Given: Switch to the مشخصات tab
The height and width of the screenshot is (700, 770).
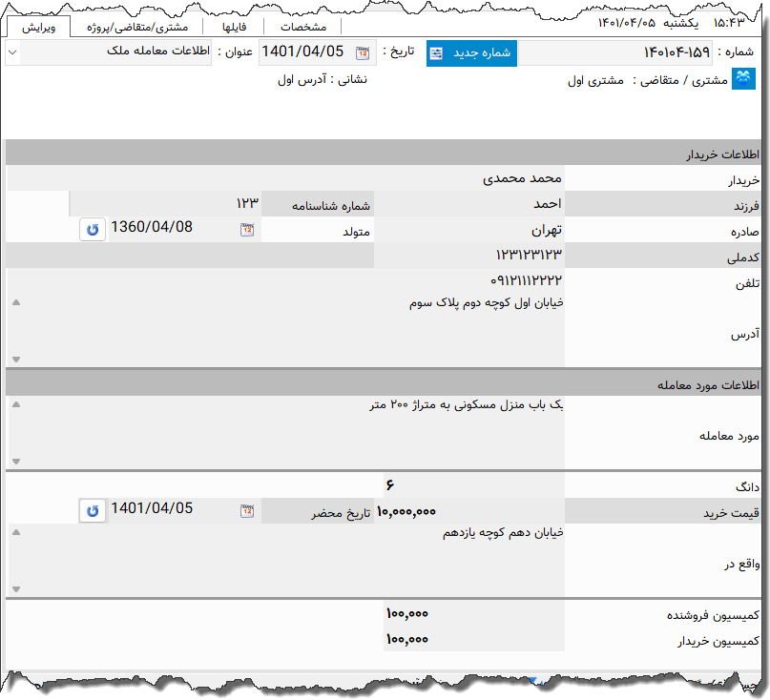Looking at the screenshot, I should click(303, 27).
